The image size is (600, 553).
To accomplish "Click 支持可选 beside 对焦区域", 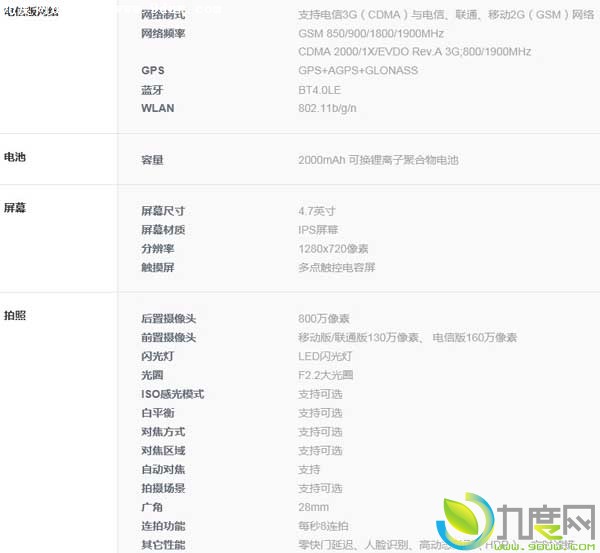I will 320,450.
